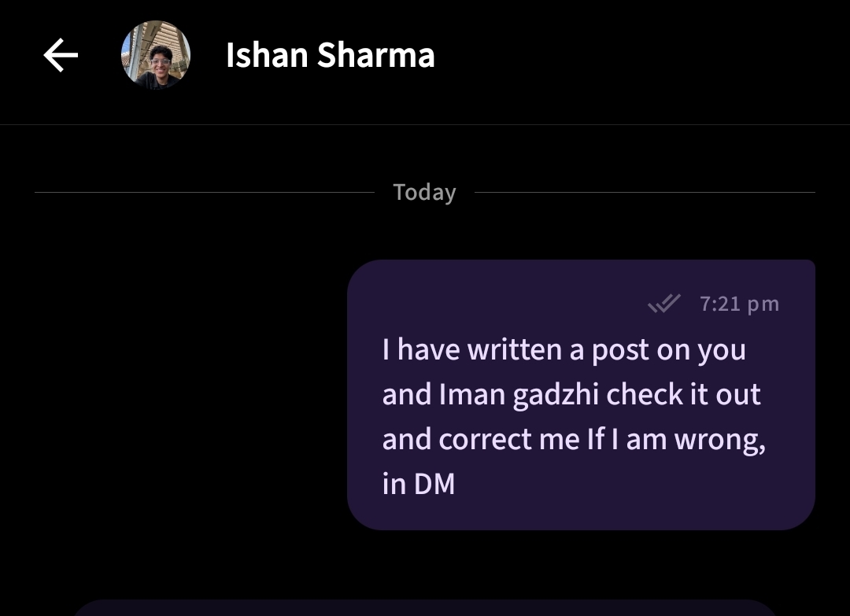The image size is (850, 616).
Task: Click the word "written" in the message
Action: (x=515, y=349)
